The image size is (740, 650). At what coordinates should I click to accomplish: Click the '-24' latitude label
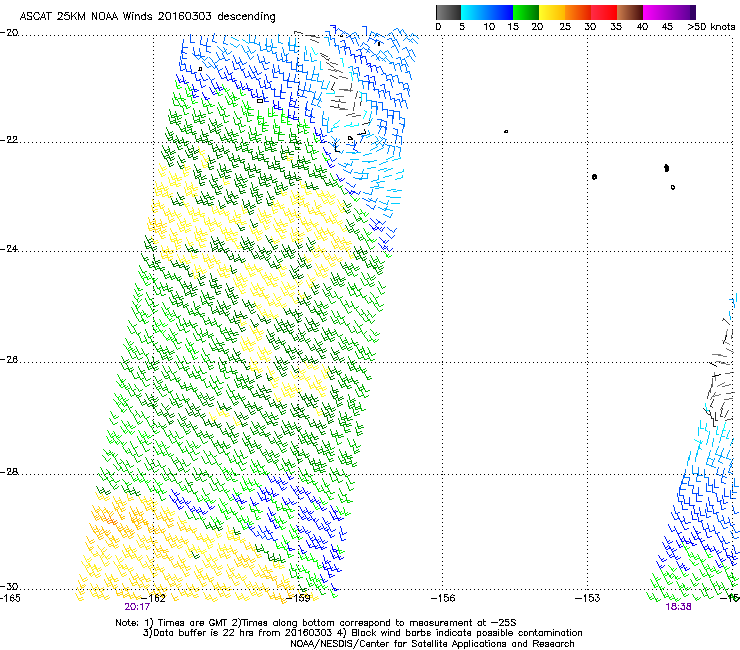coord(9,248)
